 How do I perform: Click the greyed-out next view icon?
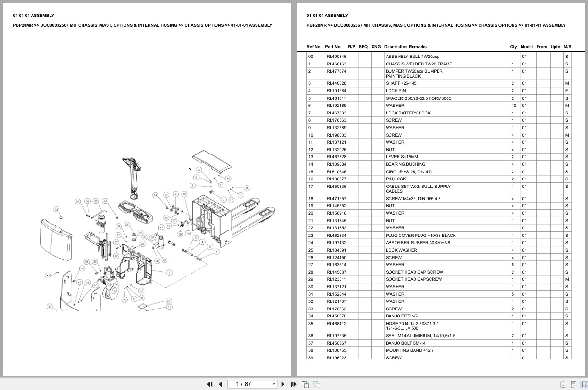click(317, 384)
